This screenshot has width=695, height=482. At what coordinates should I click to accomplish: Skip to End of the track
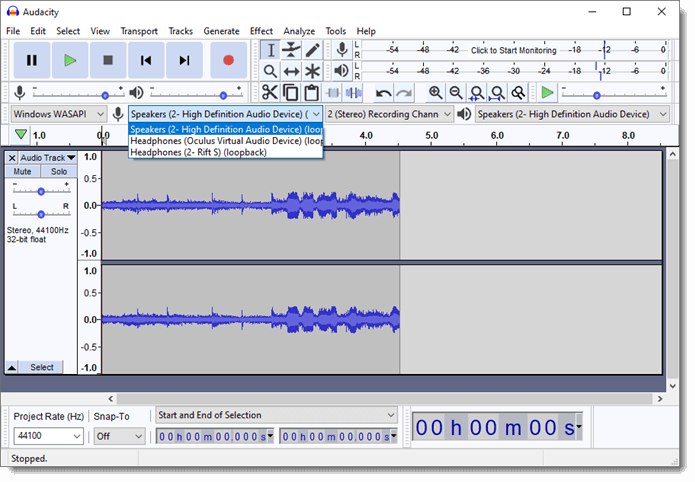(184, 60)
